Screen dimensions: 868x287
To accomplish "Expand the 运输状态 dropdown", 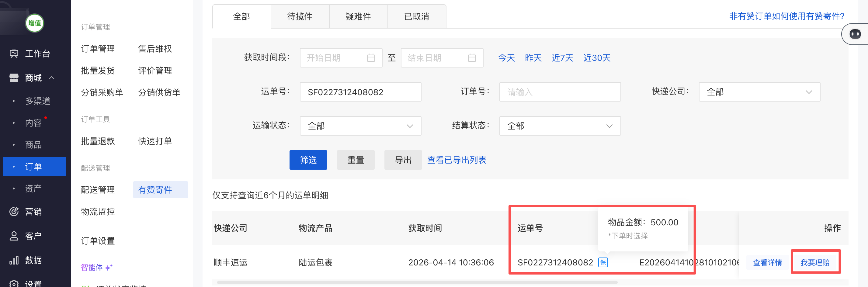I will [360, 126].
